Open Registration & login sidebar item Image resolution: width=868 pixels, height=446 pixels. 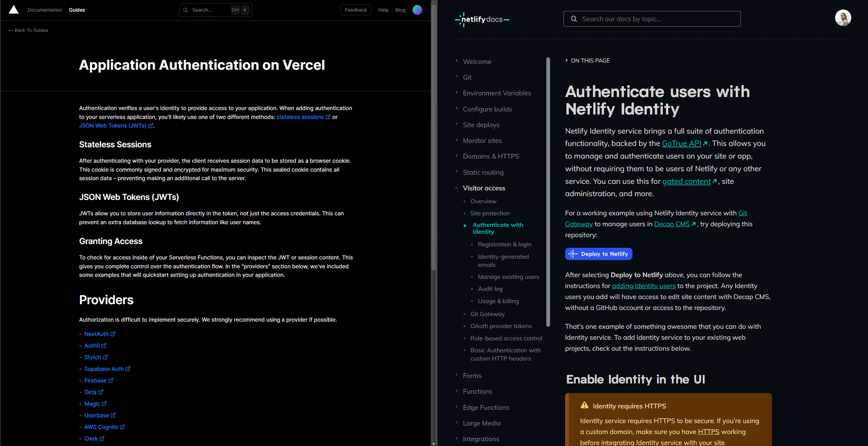[505, 244]
